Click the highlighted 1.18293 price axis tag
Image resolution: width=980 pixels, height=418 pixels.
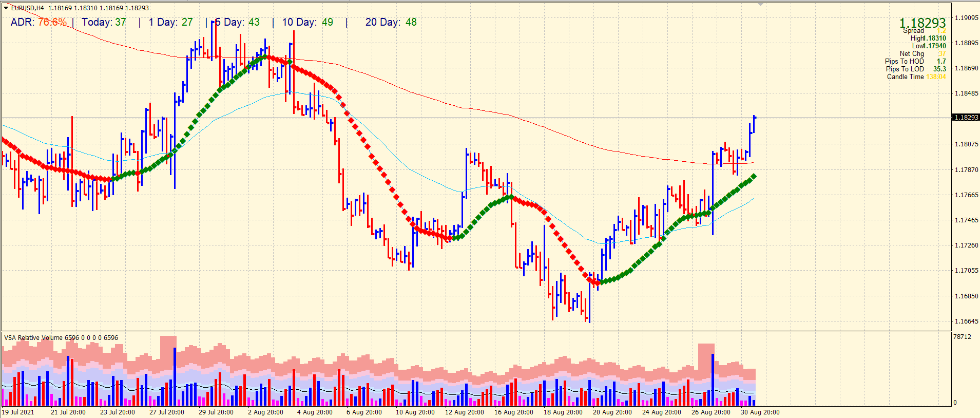pos(966,118)
